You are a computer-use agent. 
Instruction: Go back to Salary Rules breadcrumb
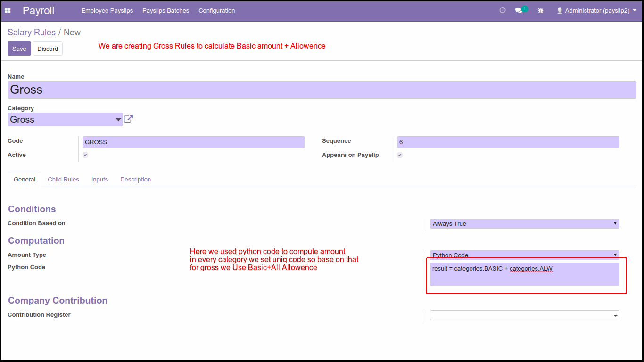click(32, 33)
